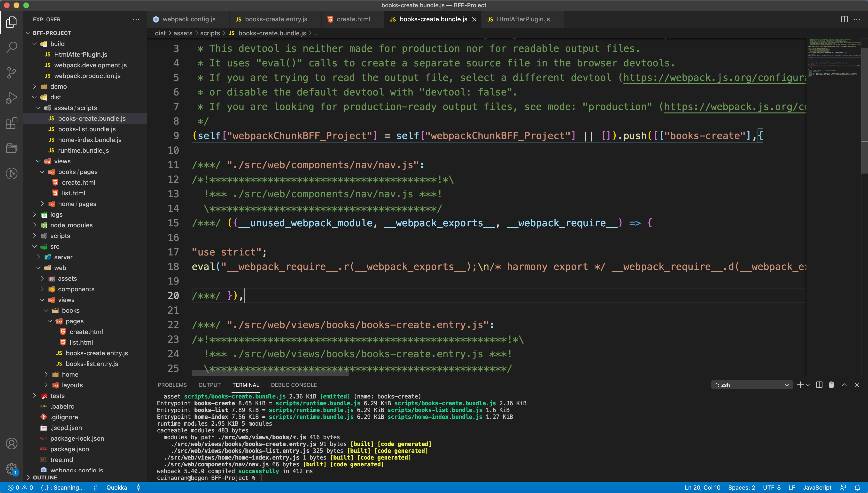
Task: Split the terminal panel
Action: 819,385
